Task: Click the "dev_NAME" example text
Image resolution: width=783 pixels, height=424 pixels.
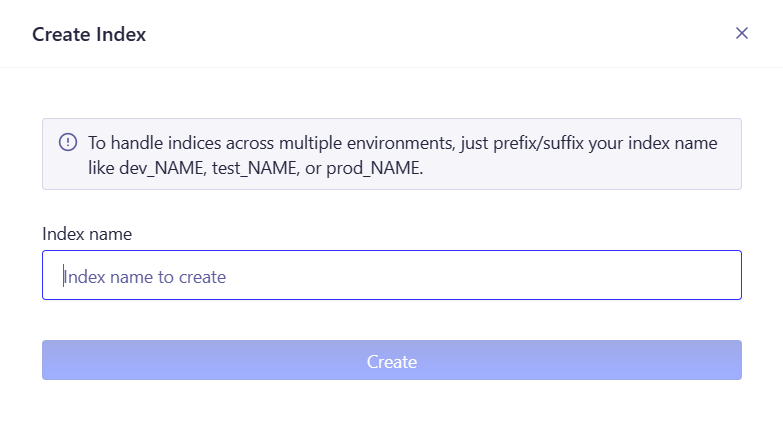Action: pyautogui.click(x=162, y=168)
